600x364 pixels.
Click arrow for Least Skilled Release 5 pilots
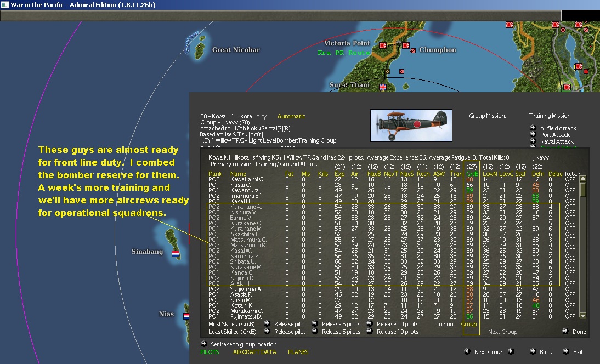coord(315,331)
